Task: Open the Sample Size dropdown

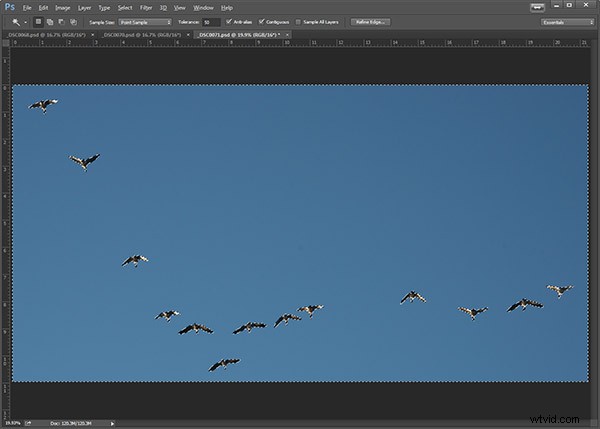Action: [145, 22]
